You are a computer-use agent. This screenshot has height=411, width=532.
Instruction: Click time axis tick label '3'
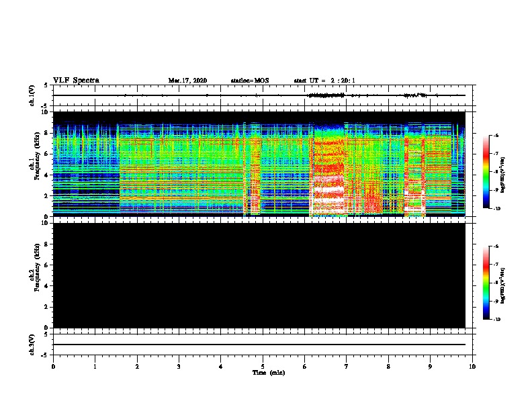coord(179,366)
